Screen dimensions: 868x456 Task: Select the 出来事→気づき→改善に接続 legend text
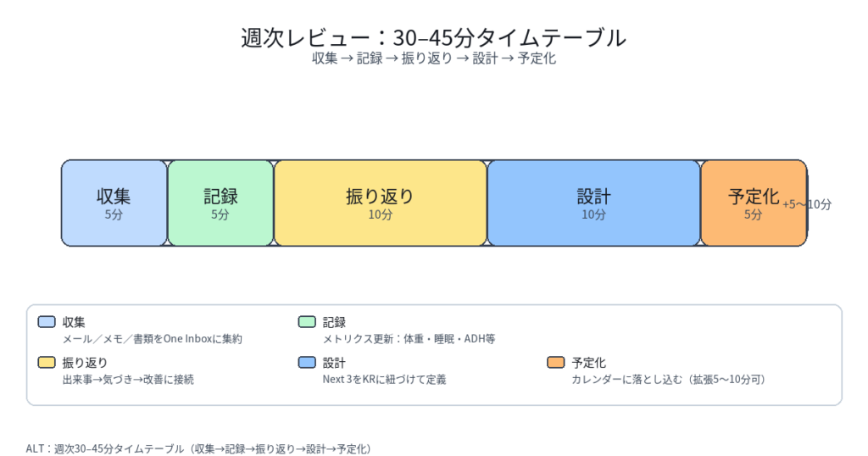(x=128, y=380)
